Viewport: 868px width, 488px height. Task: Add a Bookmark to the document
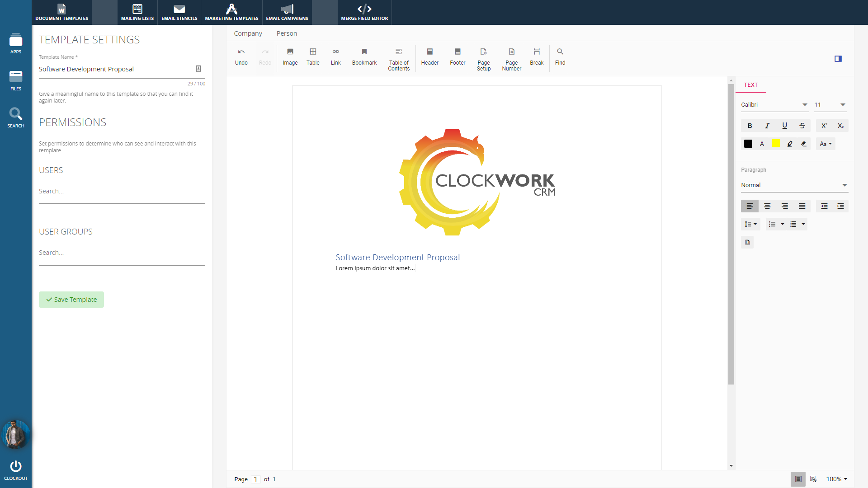(x=364, y=56)
